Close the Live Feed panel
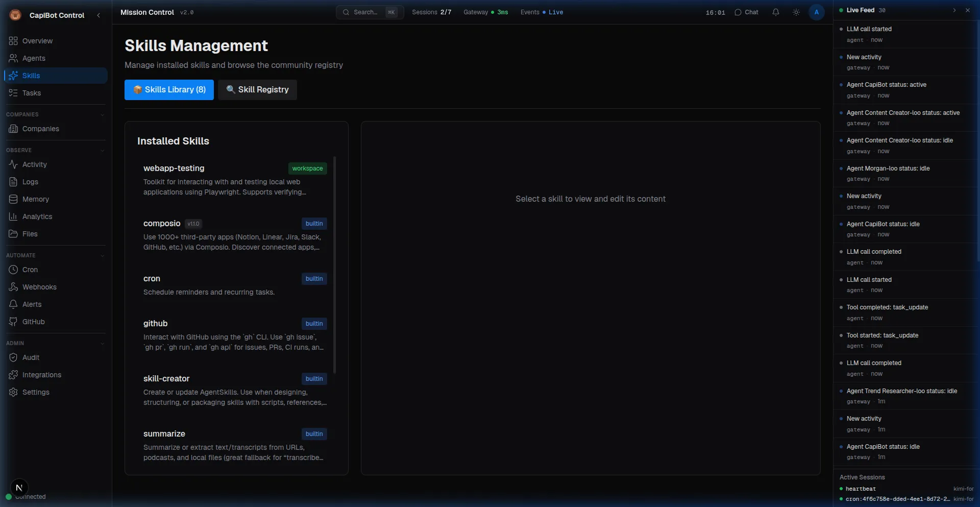Image resolution: width=980 pixels, height=507 pixels. [x=967, y=10]
